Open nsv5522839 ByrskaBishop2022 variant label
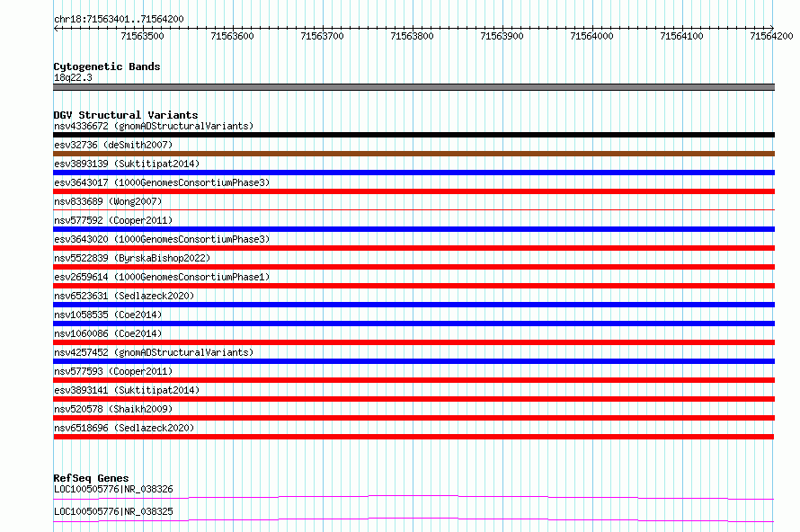 pyautogui.click(x=132, y=258)
